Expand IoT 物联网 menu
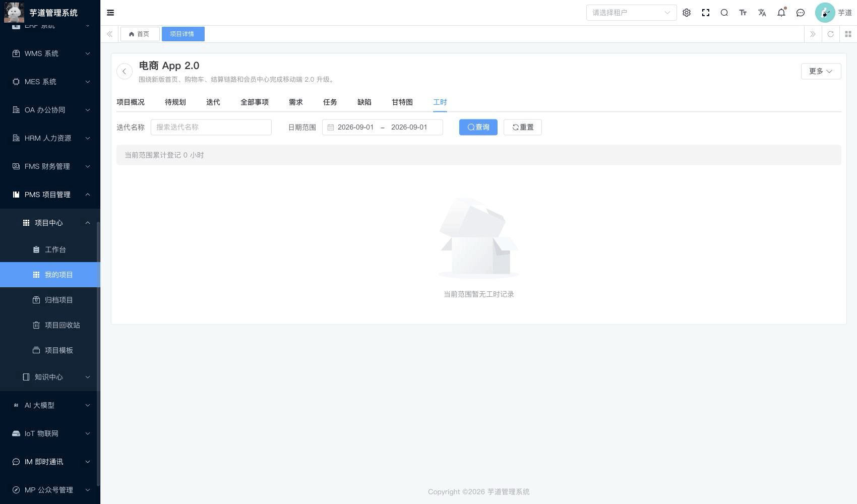857x504 pixels. tap(50, 433)
